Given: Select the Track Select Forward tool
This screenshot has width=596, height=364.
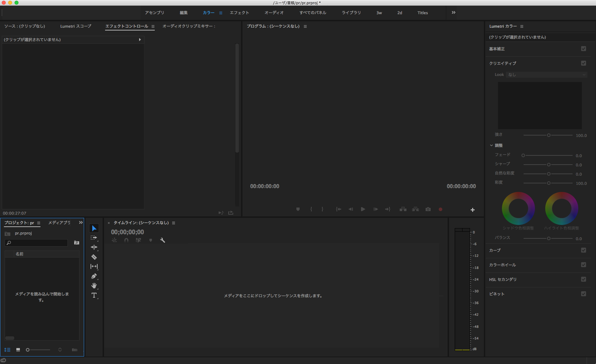Looking at the screenshot, I should click(94, 238).
